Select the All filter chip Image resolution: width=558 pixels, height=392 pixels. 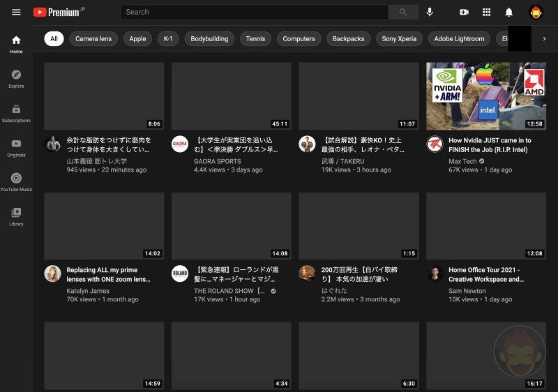pos(54,39)
